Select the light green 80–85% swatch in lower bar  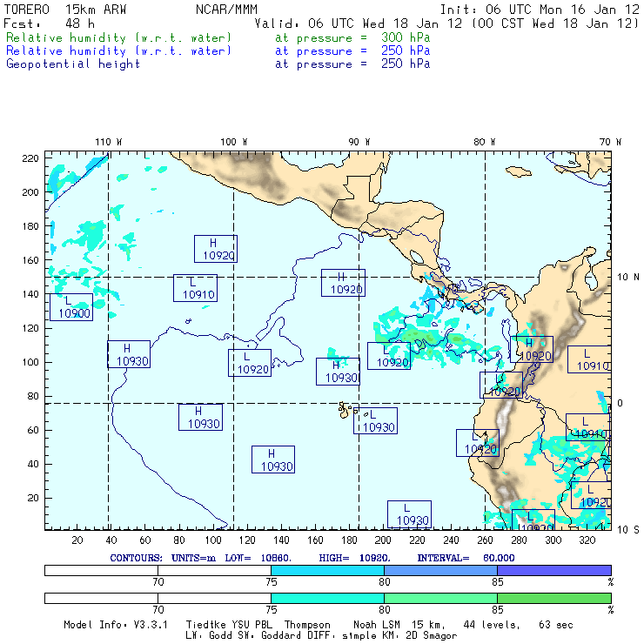[440, 598]
